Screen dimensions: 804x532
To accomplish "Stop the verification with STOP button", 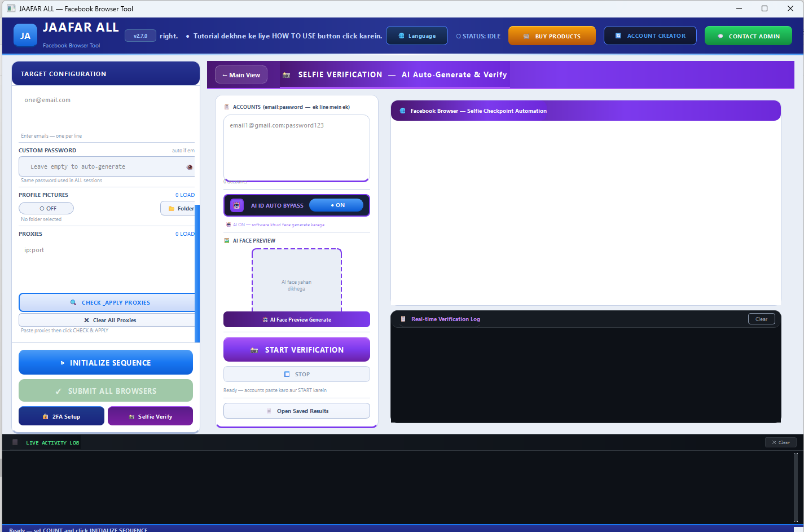I will pos(297,374).
